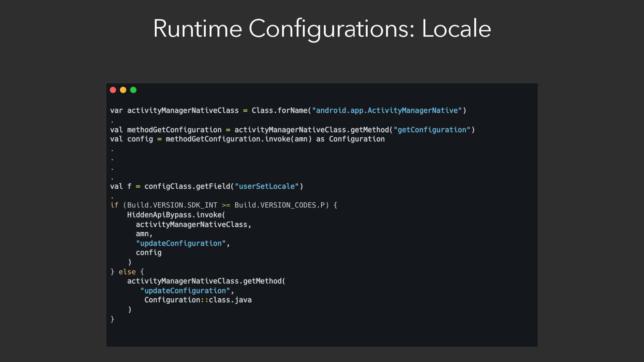Click the Configuration::class.java text
The width and height of the screenshot is (644, 362).
[198, 300]
